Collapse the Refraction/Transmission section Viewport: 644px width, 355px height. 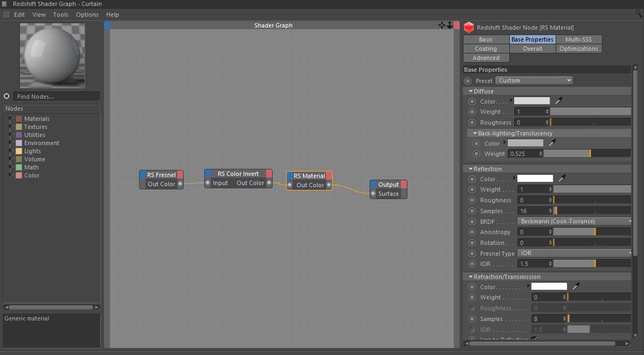click(470, 276)
